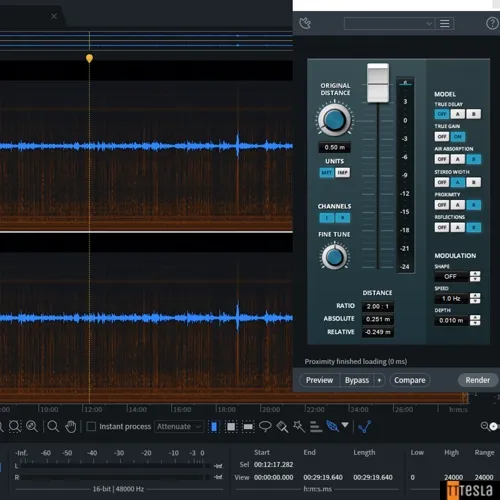Click the yellow playhead marker
This screenshot has width=500, height=500.
click(x=89, y=58)
